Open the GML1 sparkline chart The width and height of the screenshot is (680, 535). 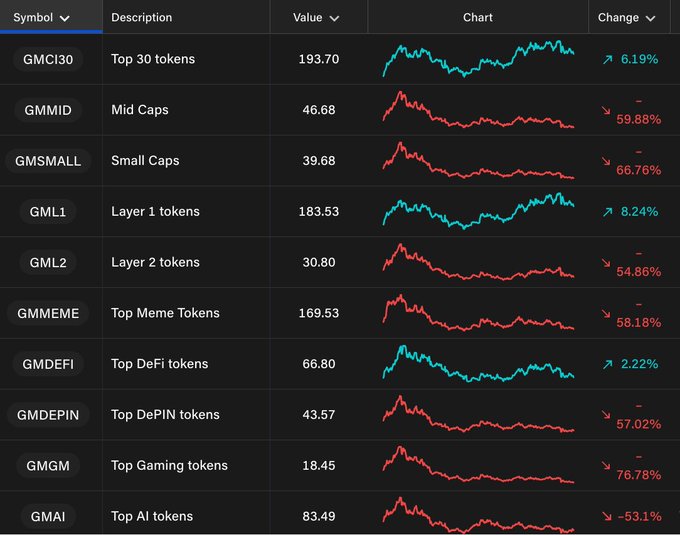478,211
